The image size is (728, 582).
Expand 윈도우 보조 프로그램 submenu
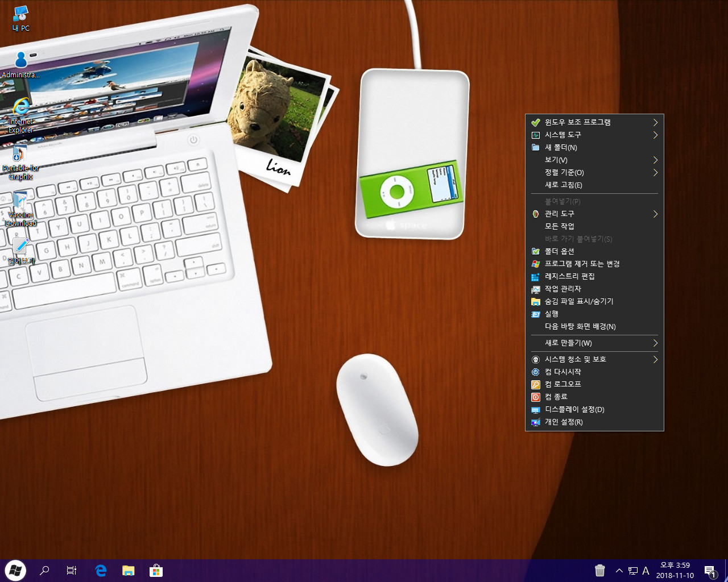[x=594, y=122]
